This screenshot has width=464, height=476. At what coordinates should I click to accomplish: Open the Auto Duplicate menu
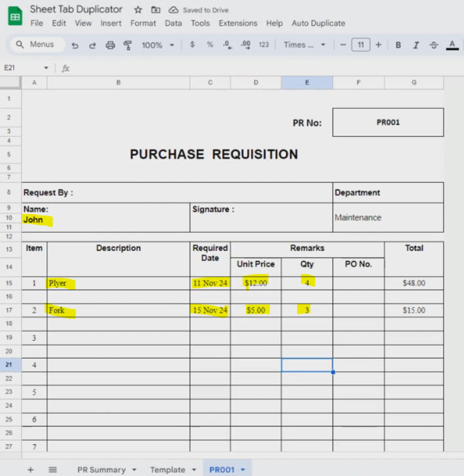click(x=318, y=23)
